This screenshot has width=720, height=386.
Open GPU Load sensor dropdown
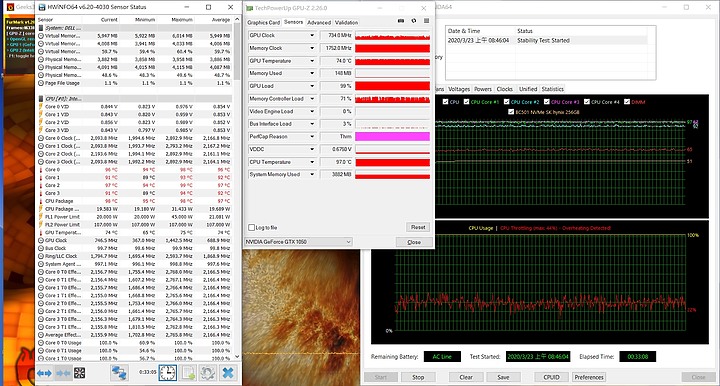coord(312,86)
